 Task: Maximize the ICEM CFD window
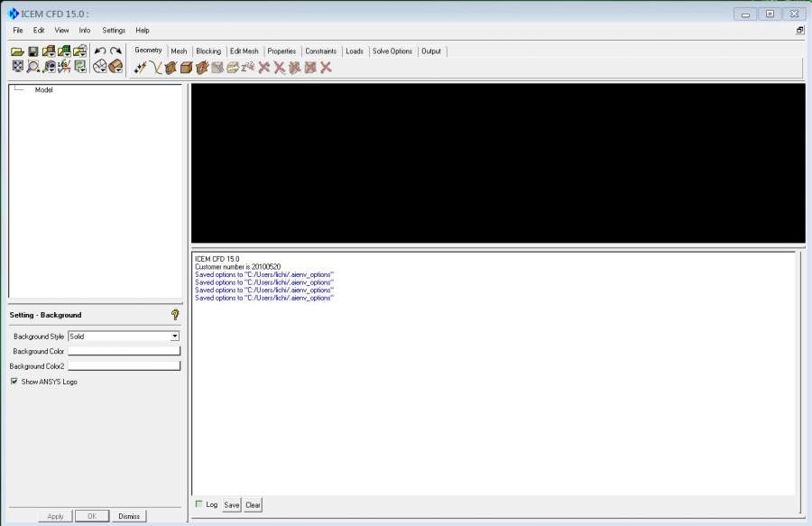point(770,14)
